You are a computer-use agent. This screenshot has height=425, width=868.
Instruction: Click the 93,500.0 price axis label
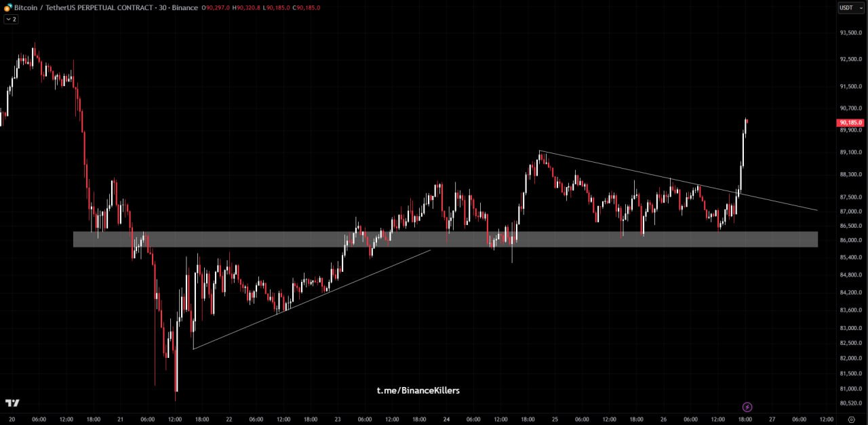(850, 33)
